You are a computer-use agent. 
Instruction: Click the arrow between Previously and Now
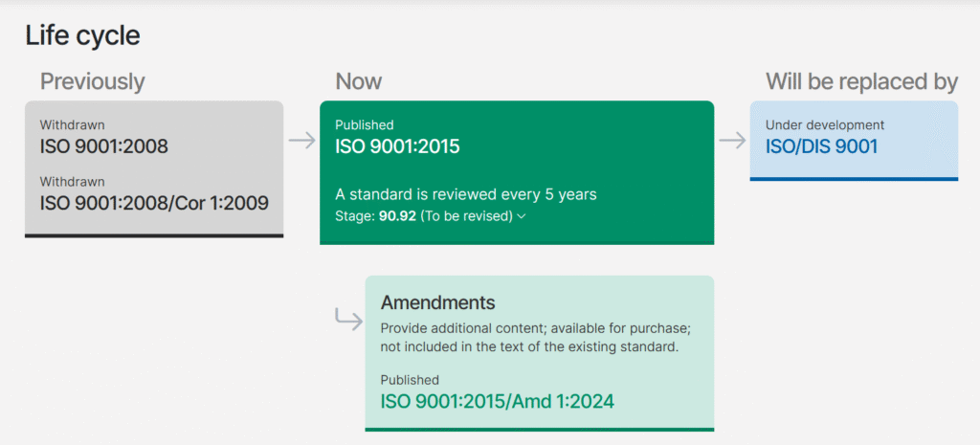(x=301, y=141)
